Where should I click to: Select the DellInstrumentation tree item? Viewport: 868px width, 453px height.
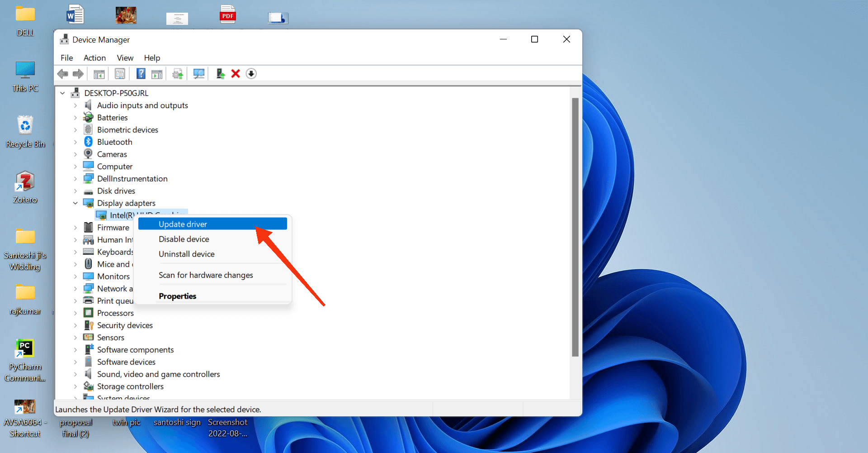pyautogui.click(x=132, y=179)
